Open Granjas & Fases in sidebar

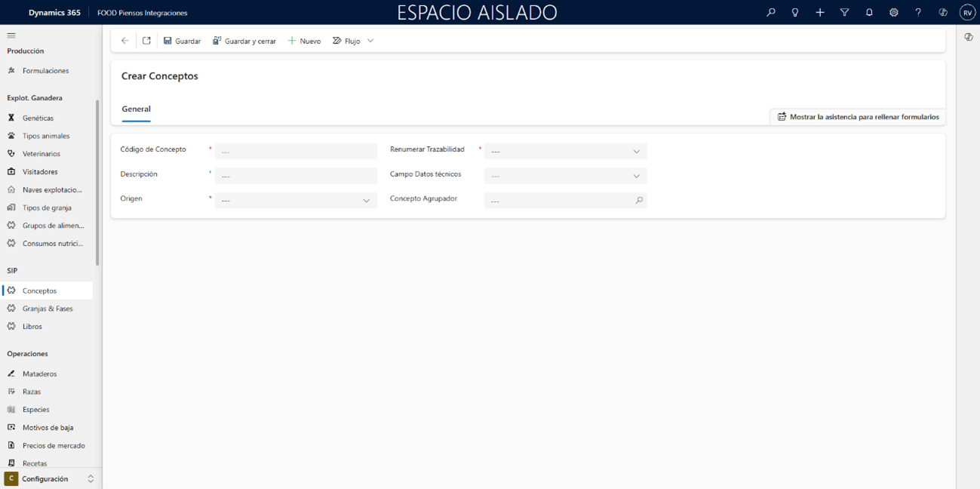click(x=48, y=309)
